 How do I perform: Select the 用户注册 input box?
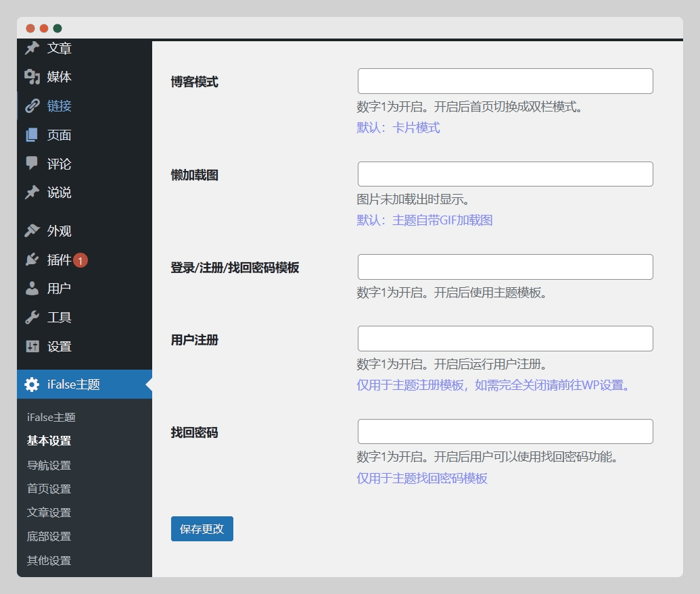pyautogui.click(x=505, y=339)
